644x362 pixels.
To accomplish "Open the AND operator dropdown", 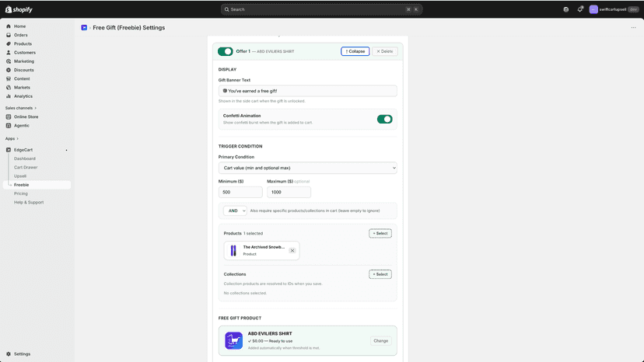I will [x=235, y=211].
